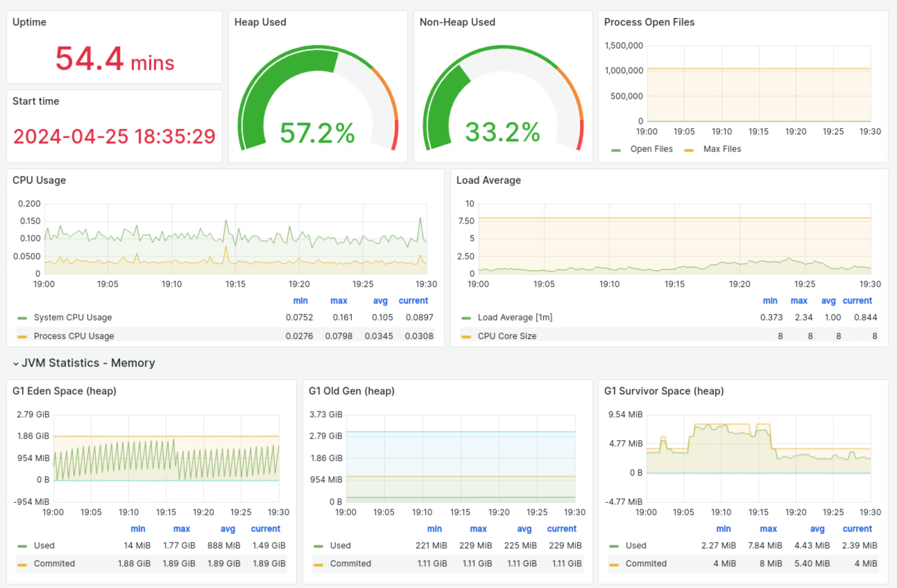The image size is (897, 588).
Task: Click the 33.2% Non-Heap Used gauge value
Action: 502,132
